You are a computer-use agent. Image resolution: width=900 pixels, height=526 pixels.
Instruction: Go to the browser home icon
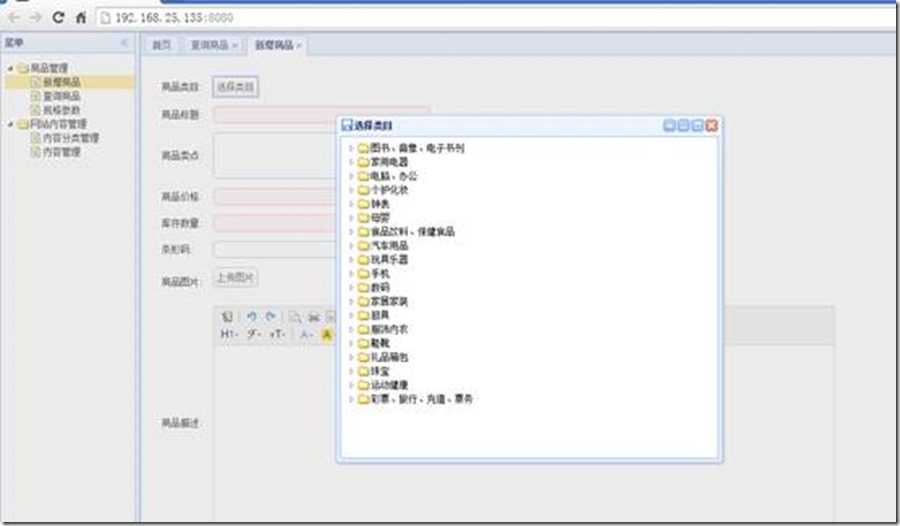tap(81, 18)
